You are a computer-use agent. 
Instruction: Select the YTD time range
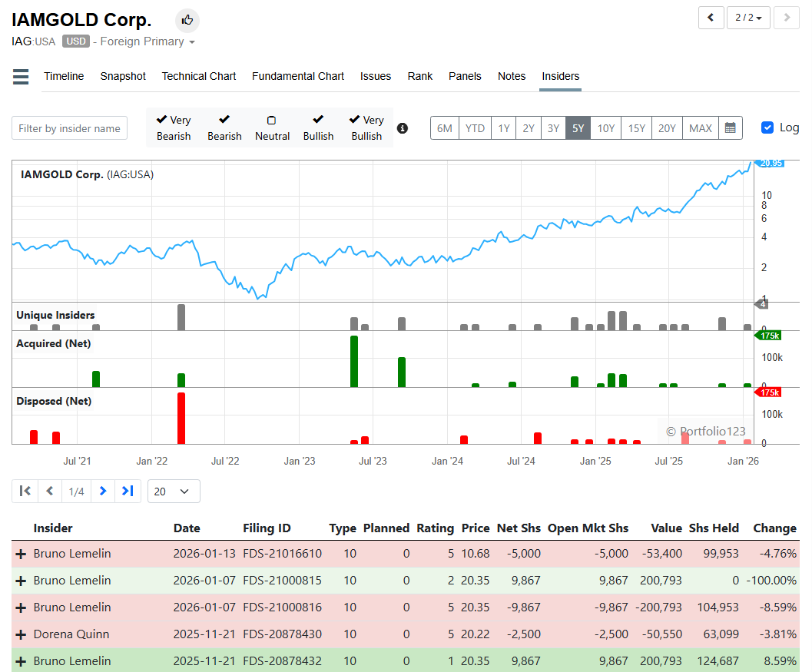pos(475,128)
